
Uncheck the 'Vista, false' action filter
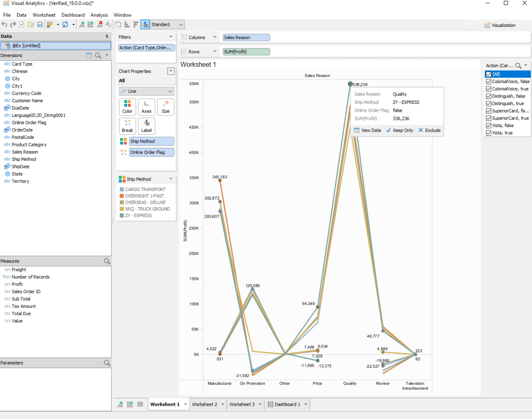[x=488, y=125]
